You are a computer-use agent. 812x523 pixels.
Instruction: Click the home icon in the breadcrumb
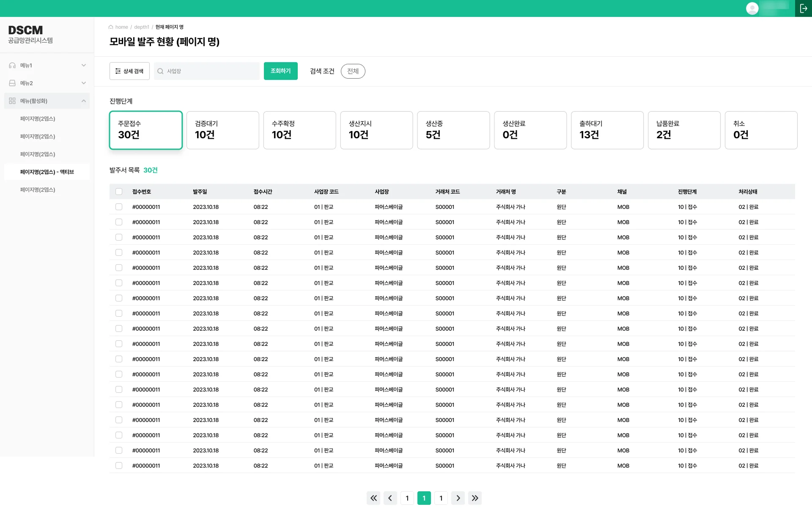pyautogui.click(x=111, y=27)
